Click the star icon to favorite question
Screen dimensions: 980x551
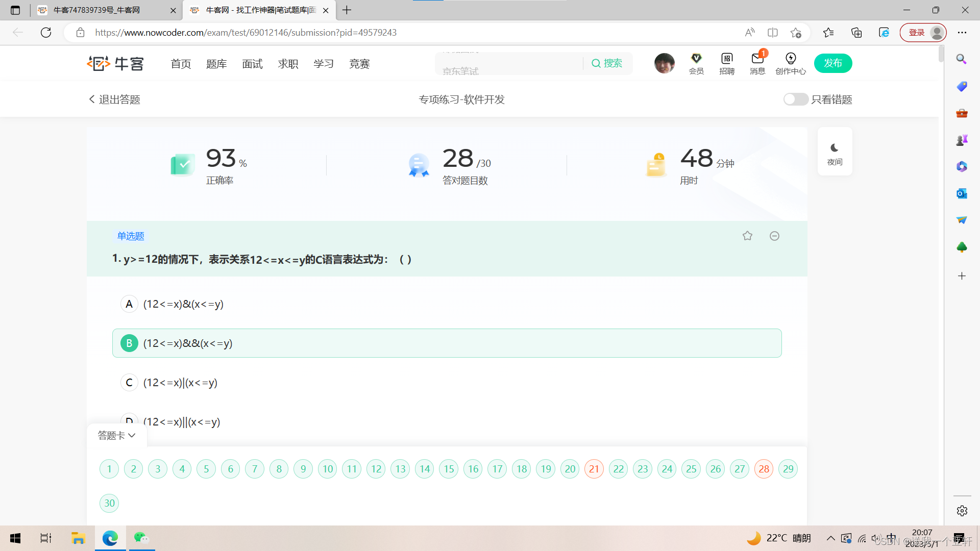[x=747, y=236]
